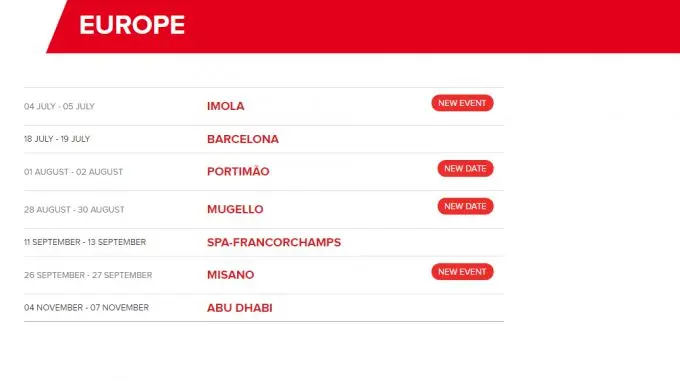Open the MISANO event link
Viewport: 680px width, 382px height.
point(230,275)
